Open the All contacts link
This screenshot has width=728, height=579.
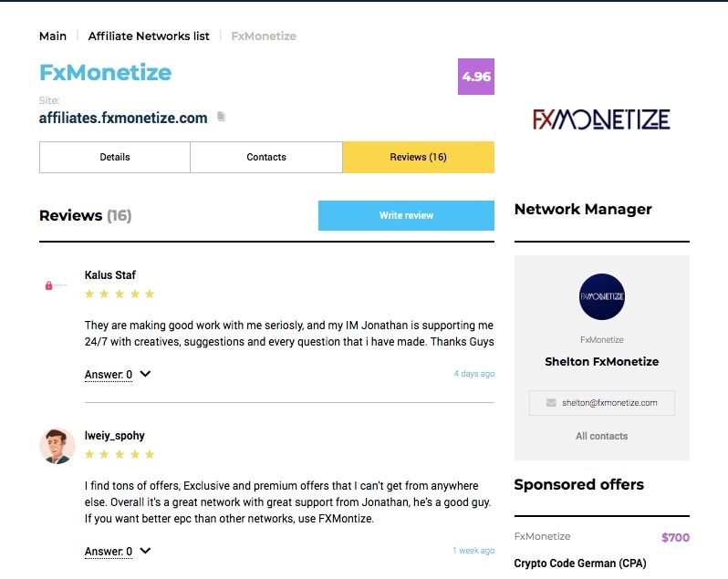pyautogui.click(x=602, y=436)
